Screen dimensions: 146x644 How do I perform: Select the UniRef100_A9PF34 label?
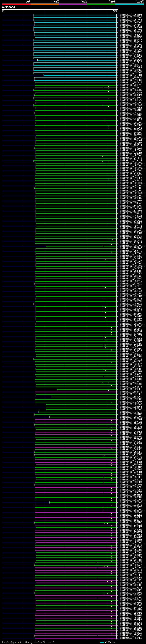(x=131, y=47)
